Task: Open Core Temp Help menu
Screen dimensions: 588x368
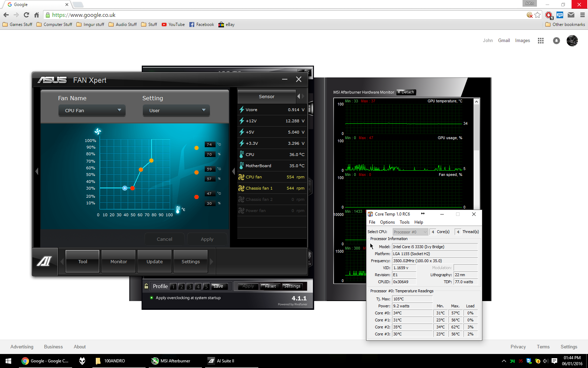Action: (419, 222)
